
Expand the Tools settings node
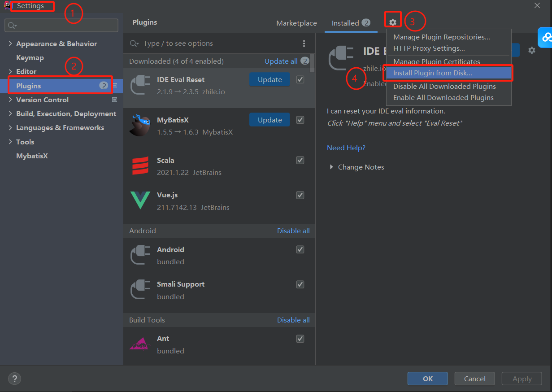[x=10, y=142]
